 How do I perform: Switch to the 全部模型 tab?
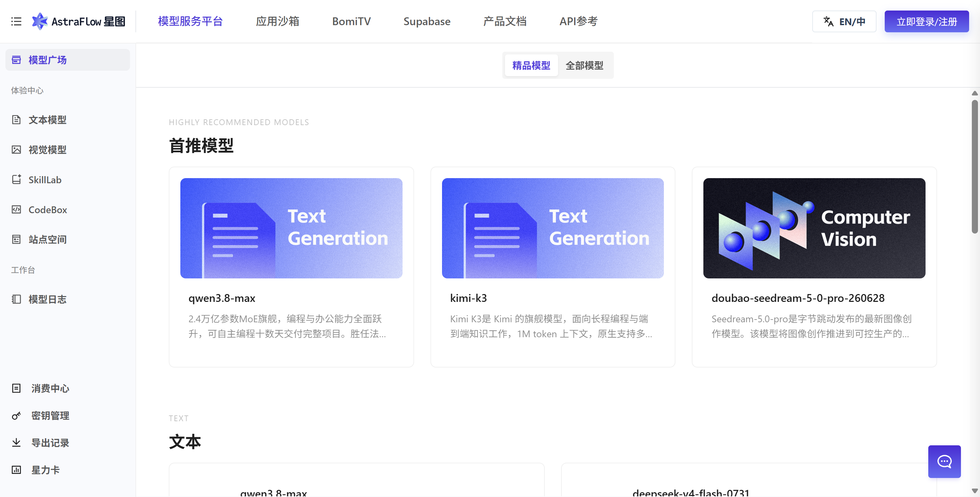click(584, 65)
